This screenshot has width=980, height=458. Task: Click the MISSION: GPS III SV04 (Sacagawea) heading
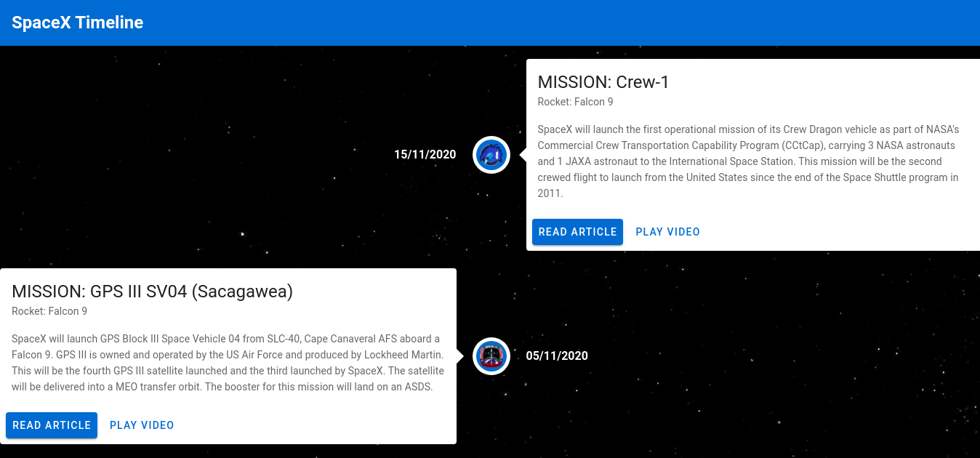click(x=152, y=292)
